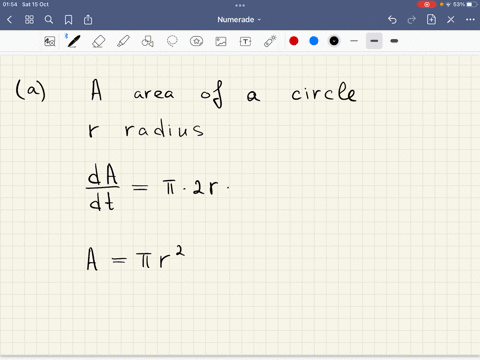Choose the red pen color
This screenshot has width=480, height=360.
294,41
